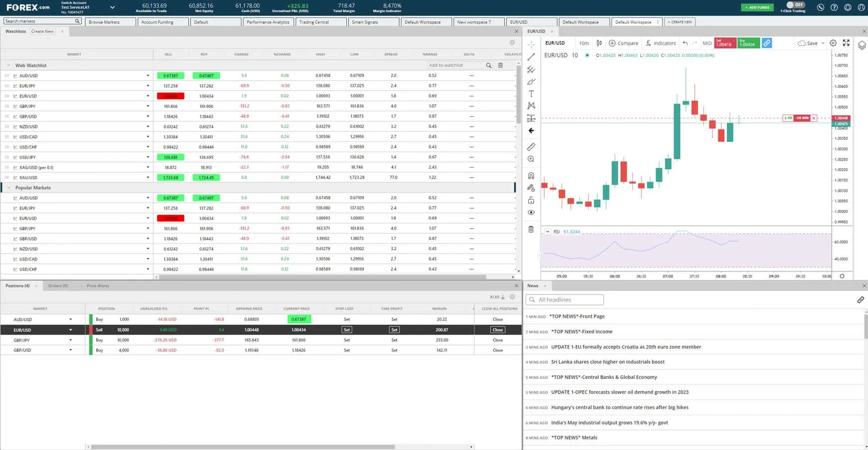Select the trend line drawing tool
Screen dimensions: 868x450
(x=531, y=56)
